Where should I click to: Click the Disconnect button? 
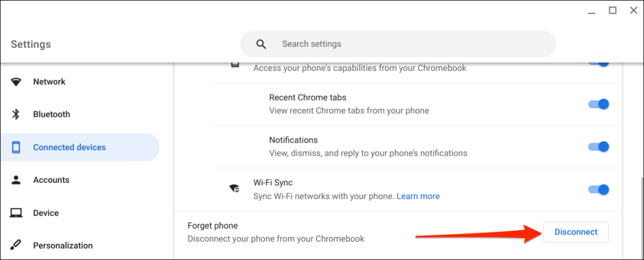(x=576, y=232)
